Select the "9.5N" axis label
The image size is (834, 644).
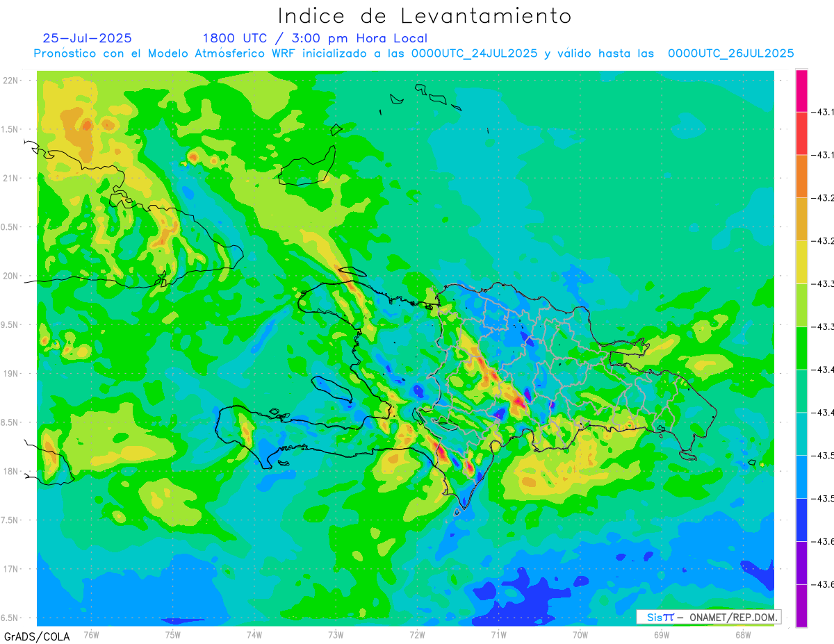10,324
